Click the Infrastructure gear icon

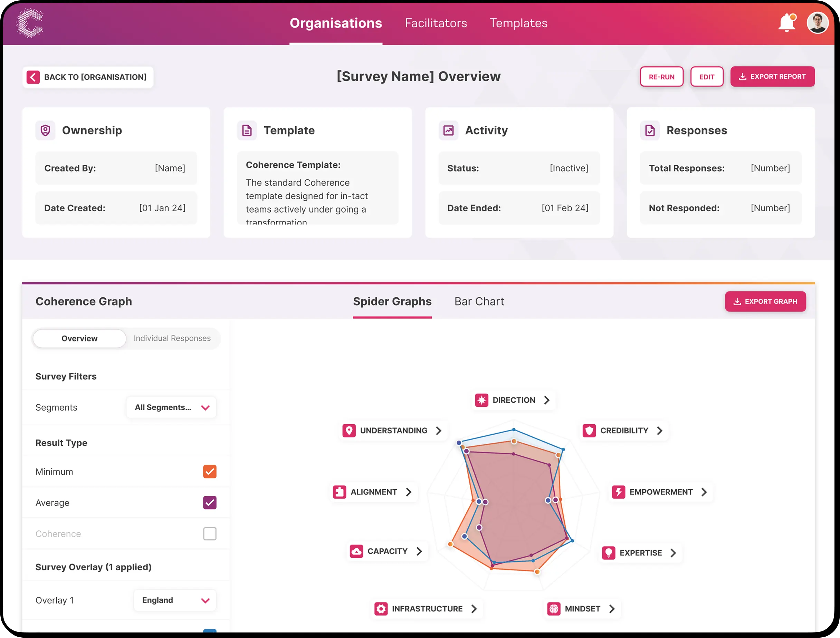pyautogui.click(x=381, y=609)
